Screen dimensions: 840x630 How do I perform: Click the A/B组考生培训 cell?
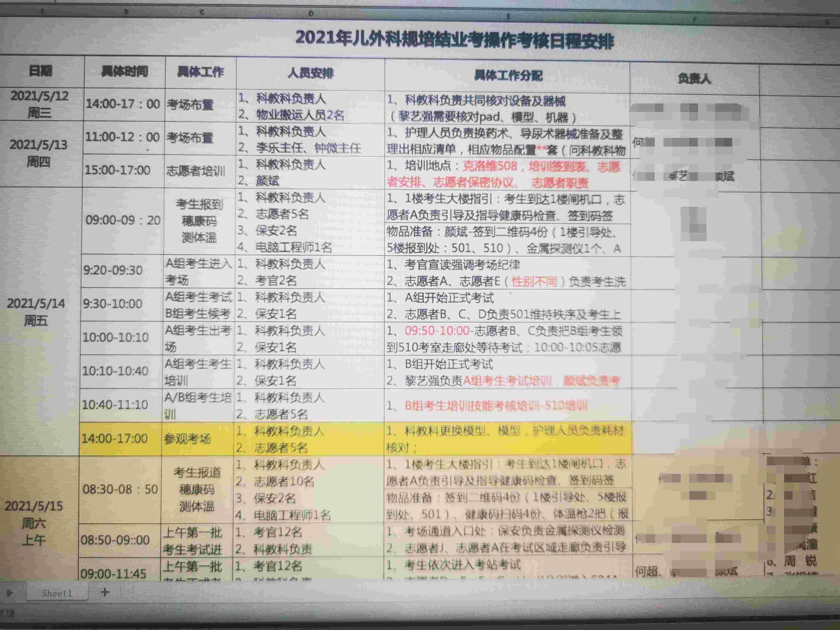[198, 405]
